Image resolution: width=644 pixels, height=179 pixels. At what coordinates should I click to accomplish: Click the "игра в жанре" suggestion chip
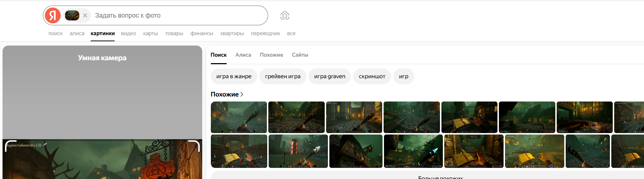234,76
